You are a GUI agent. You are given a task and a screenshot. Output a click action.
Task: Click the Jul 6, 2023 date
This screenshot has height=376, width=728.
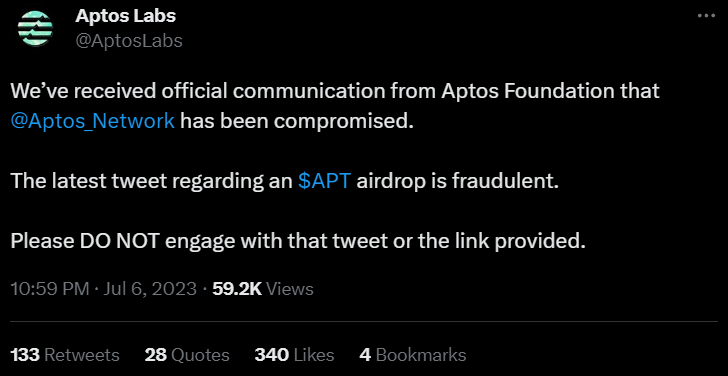click(x=150, y=289)
